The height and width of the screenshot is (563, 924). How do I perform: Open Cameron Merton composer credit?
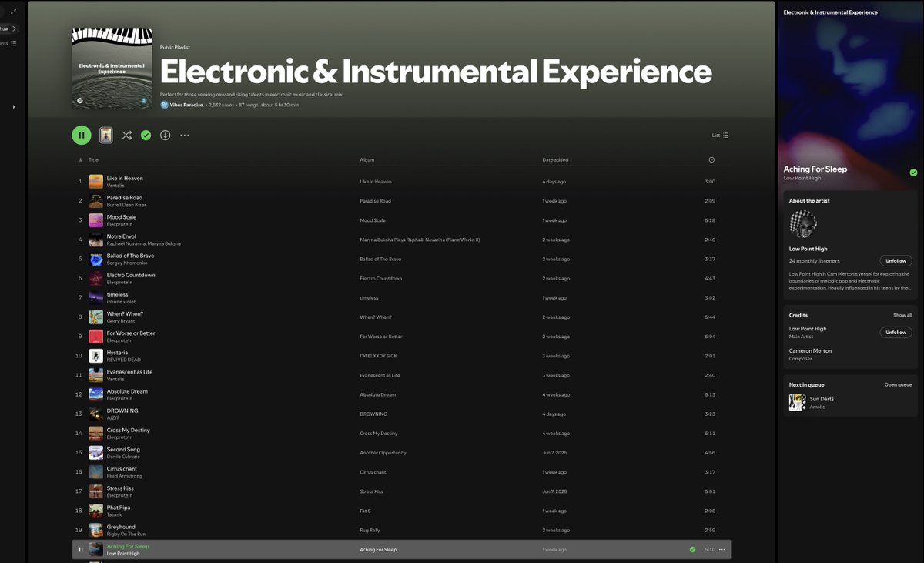tap(810, 350)
